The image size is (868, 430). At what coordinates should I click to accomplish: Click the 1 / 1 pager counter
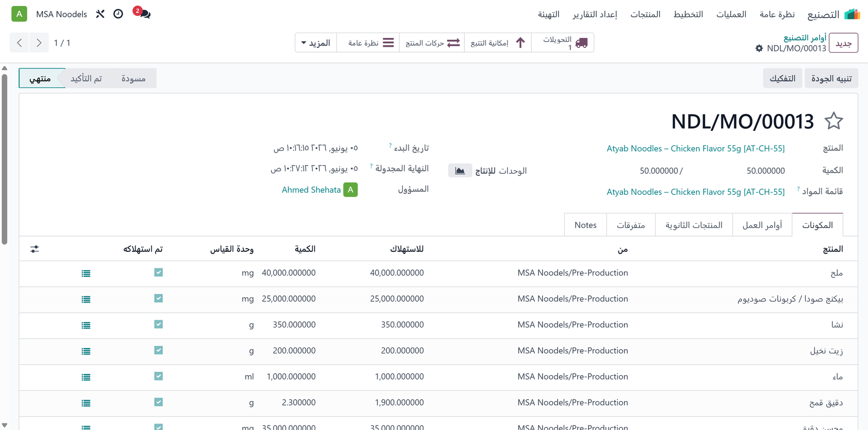(62, 42)
